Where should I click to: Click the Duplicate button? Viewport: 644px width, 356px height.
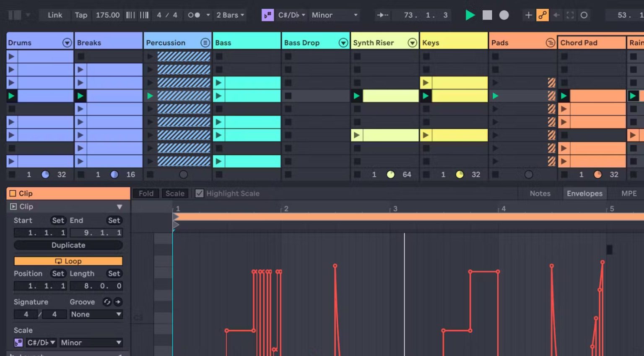pyautogui.click(x=68, y=245)
